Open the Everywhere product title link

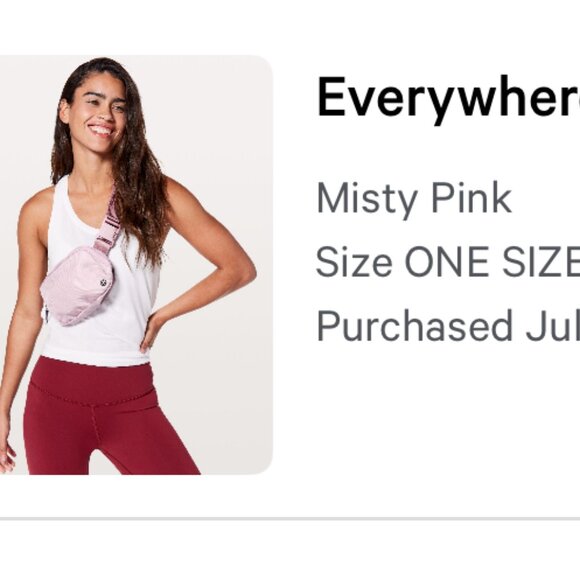coord(448,100)
